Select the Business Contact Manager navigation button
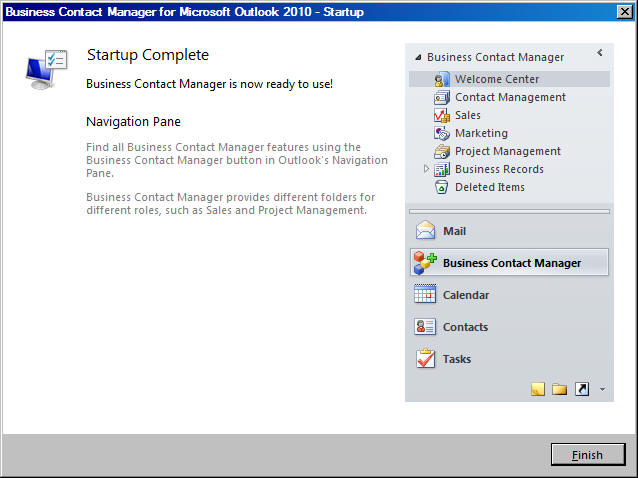The width and height of the screenshot is (638, 478). (x=509, y=262)
